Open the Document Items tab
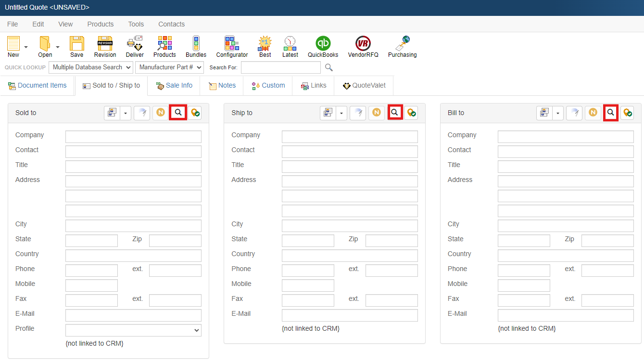Screen dimensions: 644x363 point(38,86)
